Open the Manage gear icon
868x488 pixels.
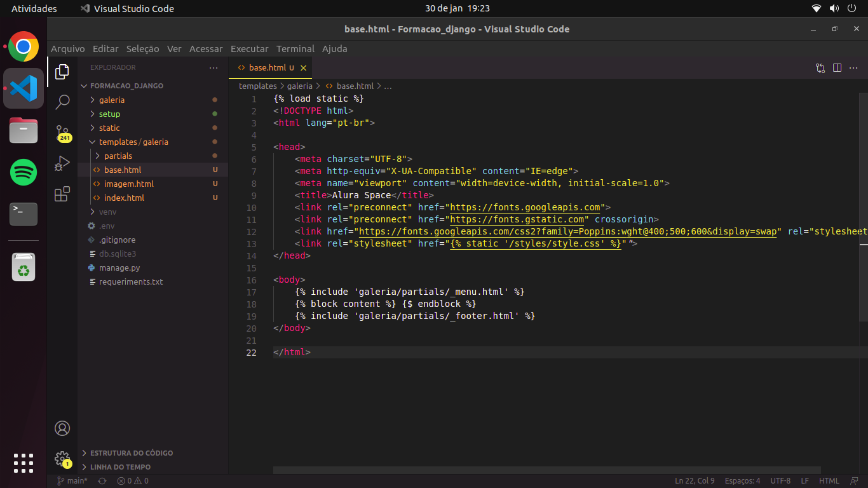click(62, 459)
